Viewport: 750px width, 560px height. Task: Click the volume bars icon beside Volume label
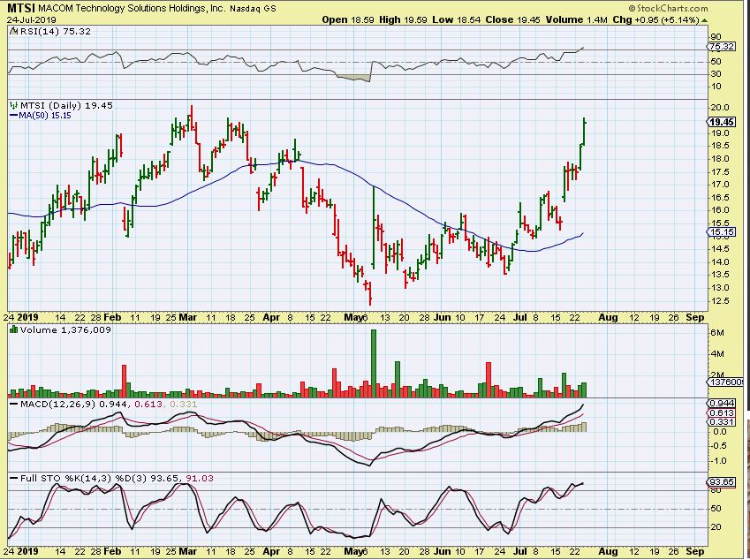point(14,329)
